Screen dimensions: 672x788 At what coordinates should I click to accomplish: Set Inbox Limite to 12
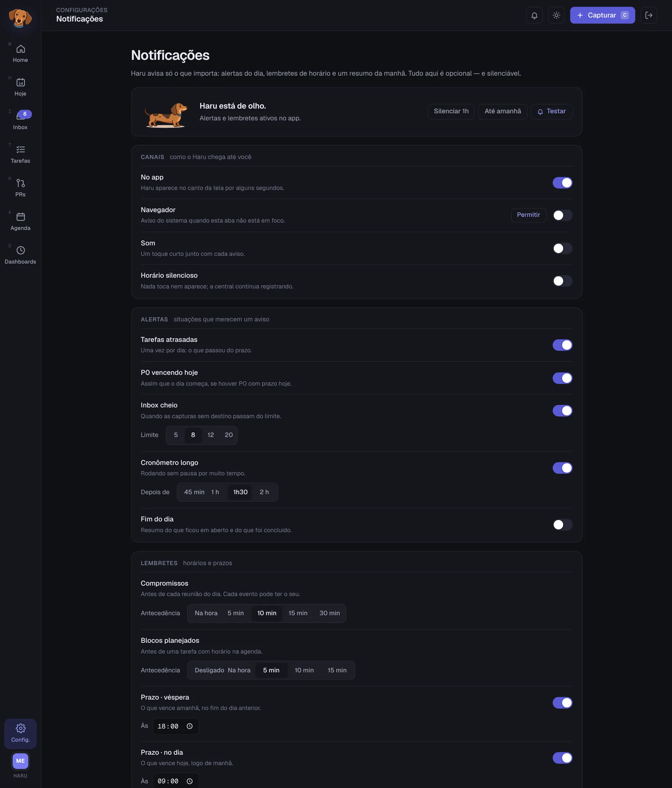click(x=211, y=435)
